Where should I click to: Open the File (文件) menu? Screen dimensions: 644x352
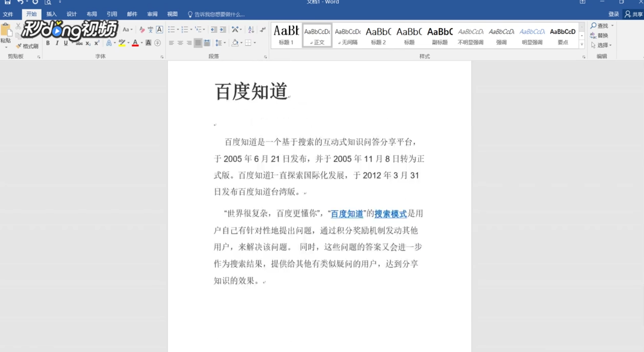[x=8, y=14]
